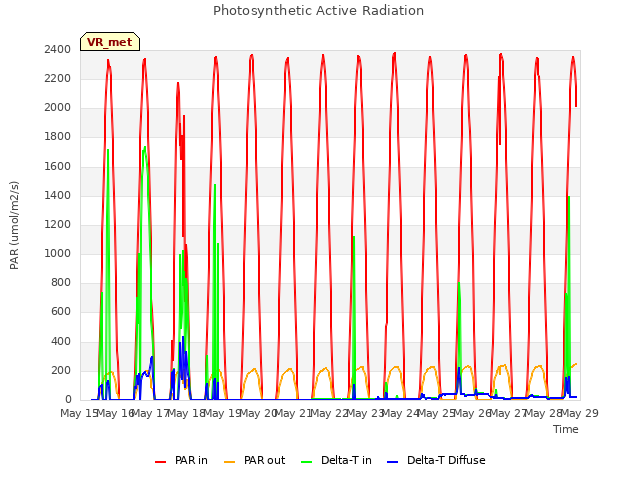Viewport: 640px width, 480px height.
Task: Click the orange PAR out legend swatch
Action: click(x=230, y=461)
